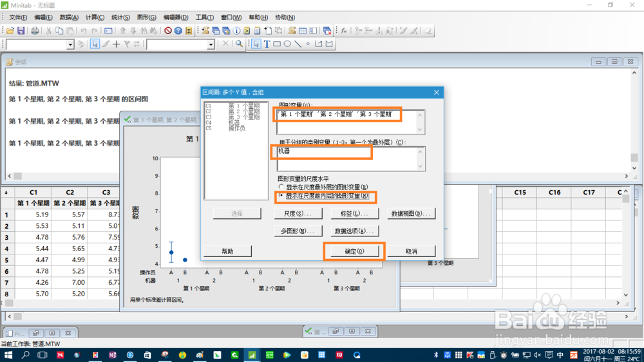The image size is (644, 362).
Task: Open the 工具(T) menu
Action: click(x=204, y=17)
